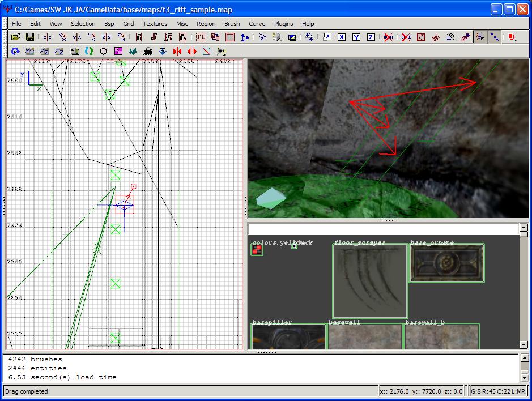Click texture browser scrollbar down arrow
The width and height of the screenshot is (532, 401).
click(524, 345)
